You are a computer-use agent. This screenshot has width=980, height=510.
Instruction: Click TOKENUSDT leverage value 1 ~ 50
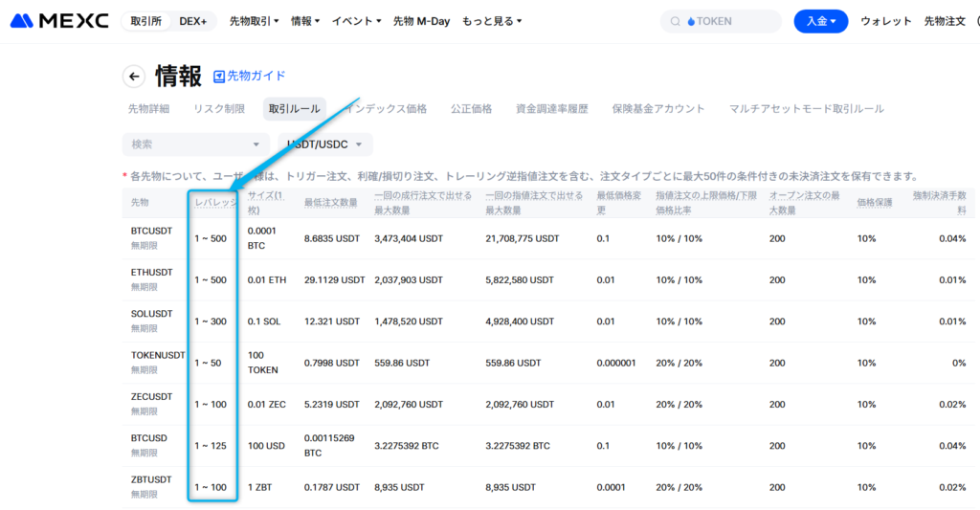208,363
